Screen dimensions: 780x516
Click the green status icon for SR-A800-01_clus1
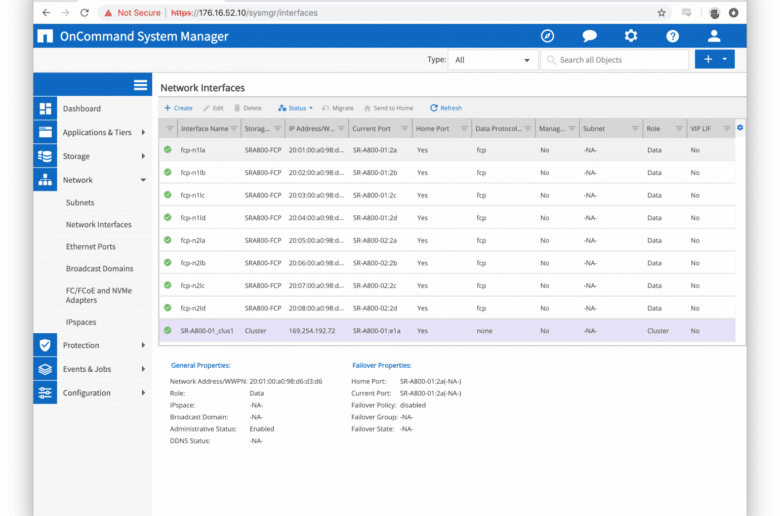[168, 330]
